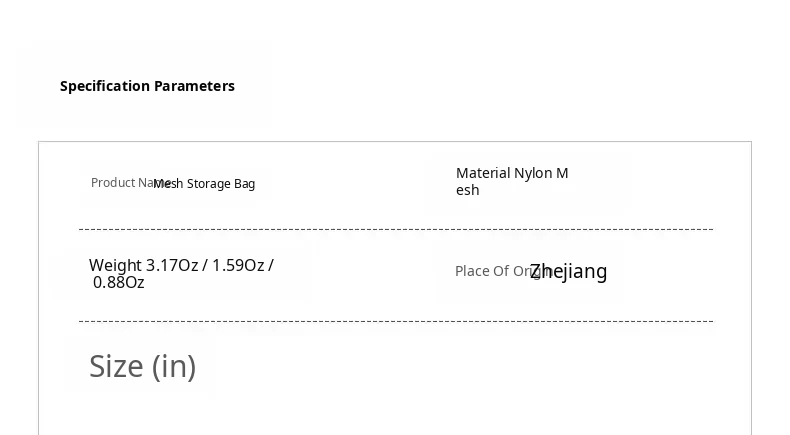
Task: Click the word Weight
Action: pos(115,265)
